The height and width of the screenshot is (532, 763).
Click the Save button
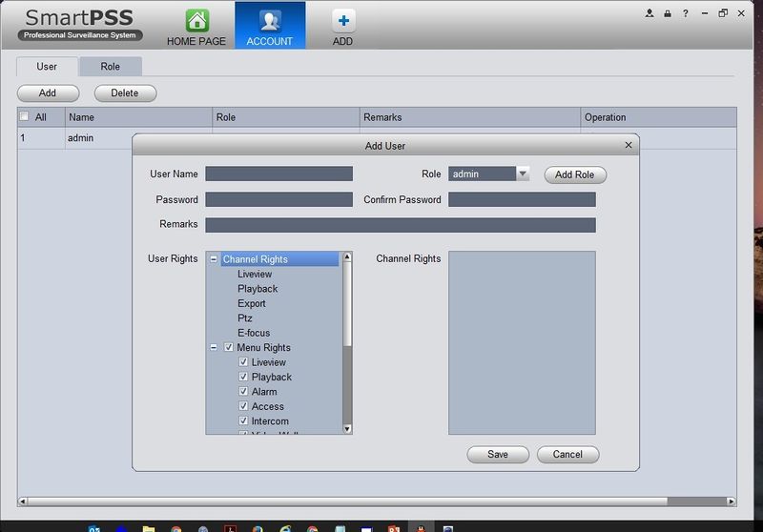tap(498, 455)
